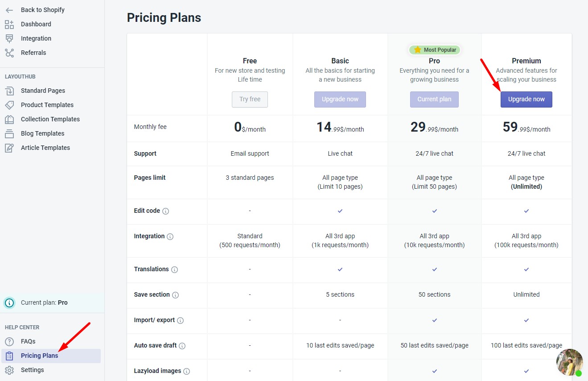Open the live chat avatar bubble
The width and height of the screenshot is (588, 381).
tap(569, 362)
